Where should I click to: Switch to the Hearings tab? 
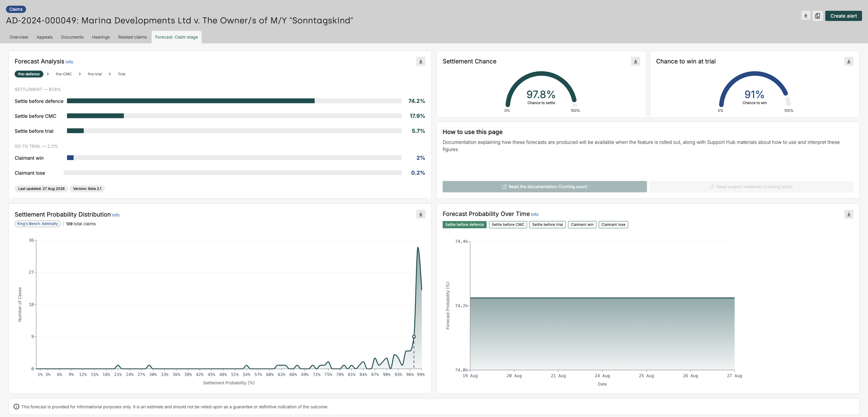101,37
